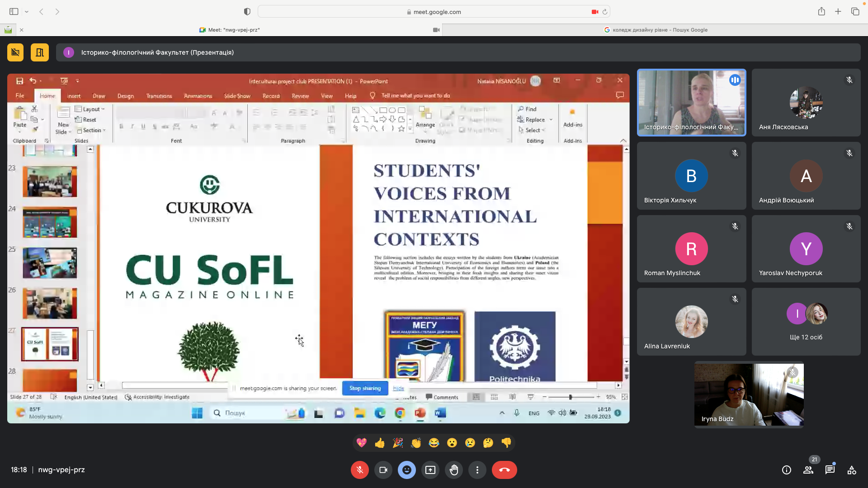
Task: Send the laughing face reaction
Action: pos(434,443)
